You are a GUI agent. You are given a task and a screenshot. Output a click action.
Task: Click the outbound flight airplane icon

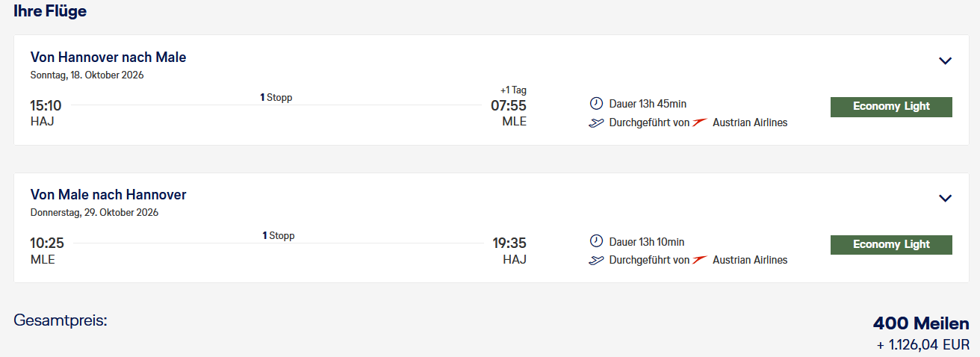[596, 122]
